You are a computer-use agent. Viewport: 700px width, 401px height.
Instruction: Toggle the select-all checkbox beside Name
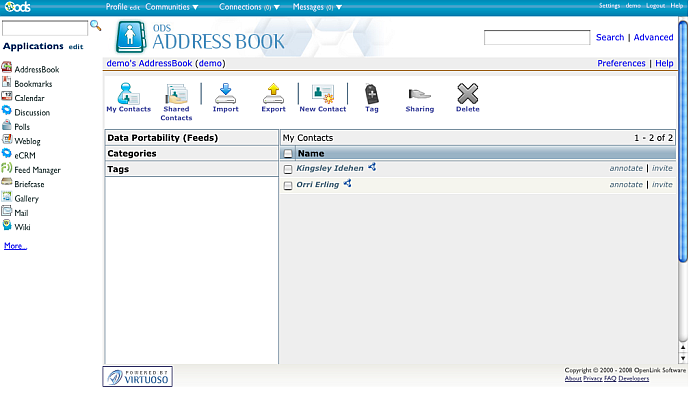[288, 154]
